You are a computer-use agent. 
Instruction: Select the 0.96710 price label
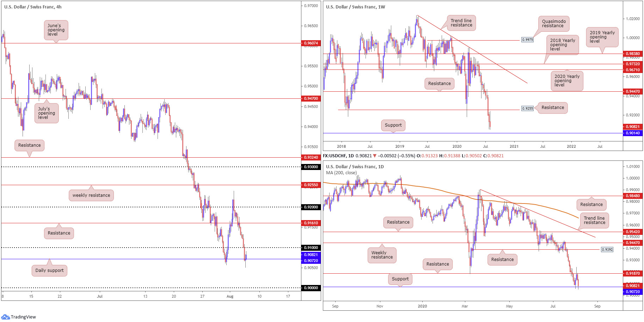point(632,70)
